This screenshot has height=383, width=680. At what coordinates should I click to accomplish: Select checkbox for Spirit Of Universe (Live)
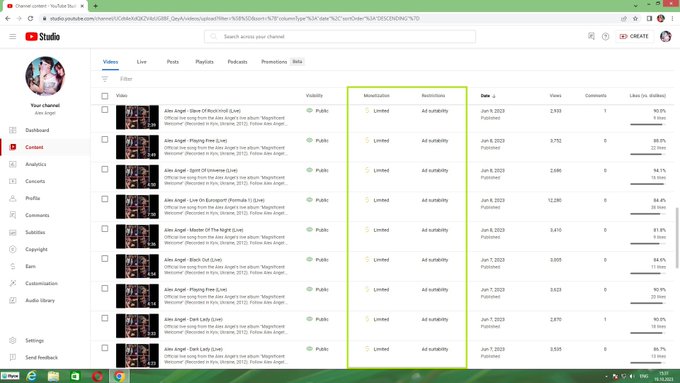pos(105,169)
